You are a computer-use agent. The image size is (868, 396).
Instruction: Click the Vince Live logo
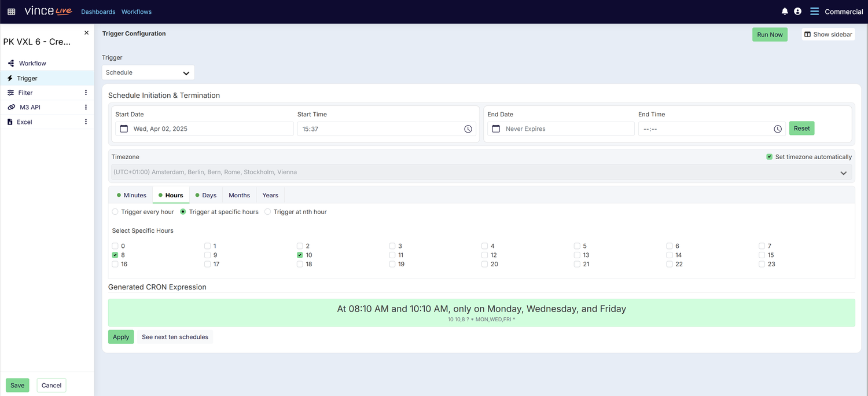coord(49,11)
